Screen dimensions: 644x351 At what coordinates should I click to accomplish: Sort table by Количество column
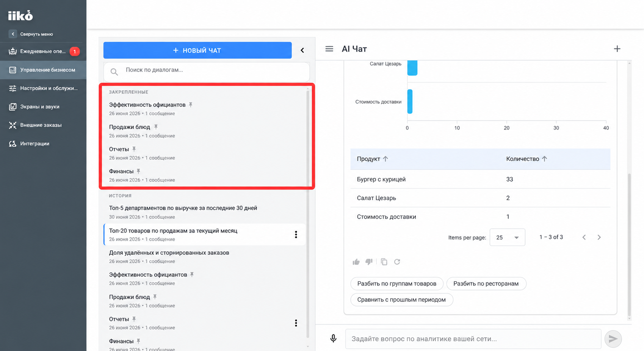526,159
